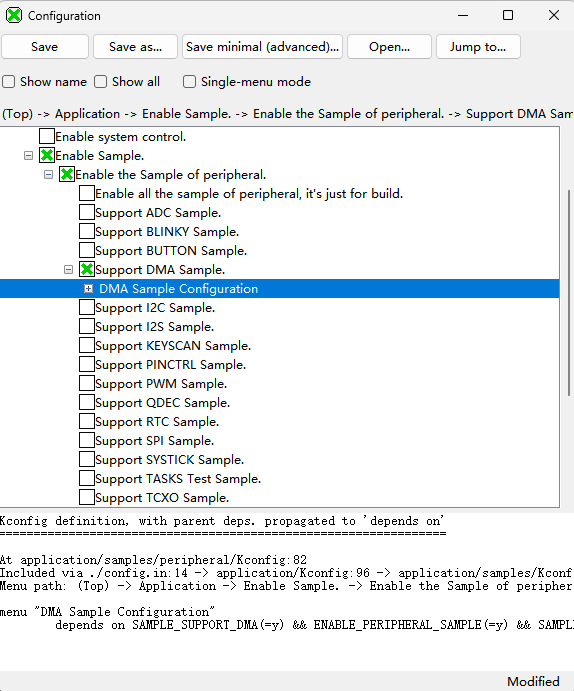Check the Support ADC Sample box
The width and height of the screenshot is (574, 691).
coord(87,212)
